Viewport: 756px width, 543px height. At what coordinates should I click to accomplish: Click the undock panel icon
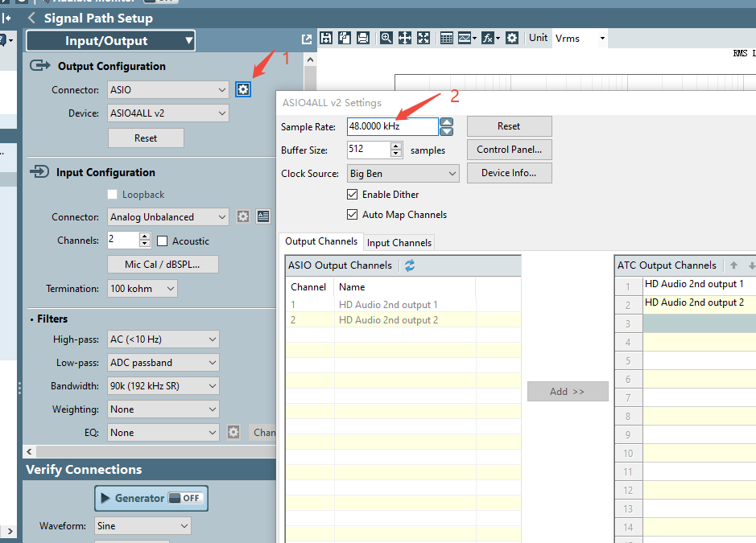tap(307, 39)
